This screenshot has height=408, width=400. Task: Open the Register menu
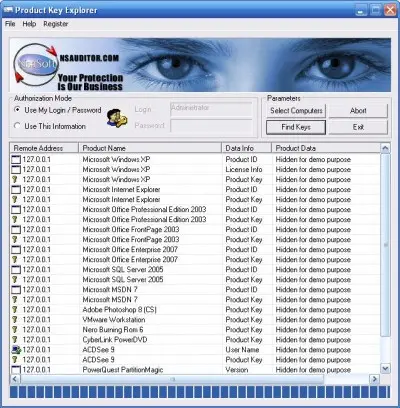point(56,24)
